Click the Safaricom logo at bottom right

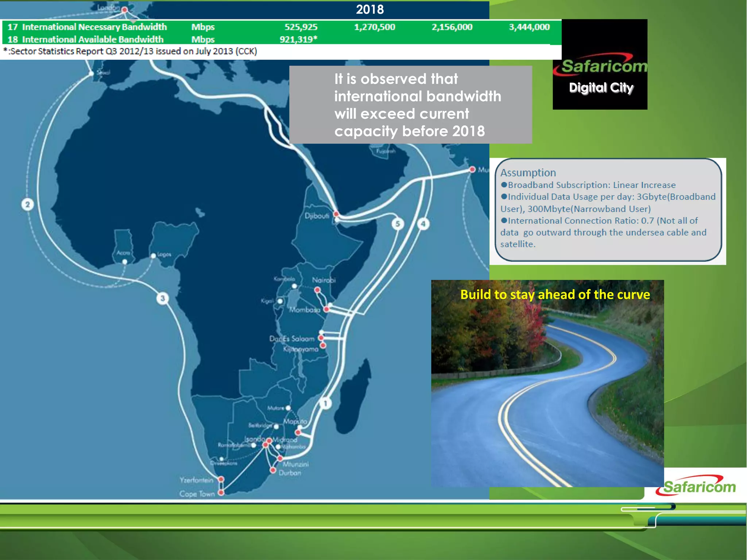tap(696, 486)
